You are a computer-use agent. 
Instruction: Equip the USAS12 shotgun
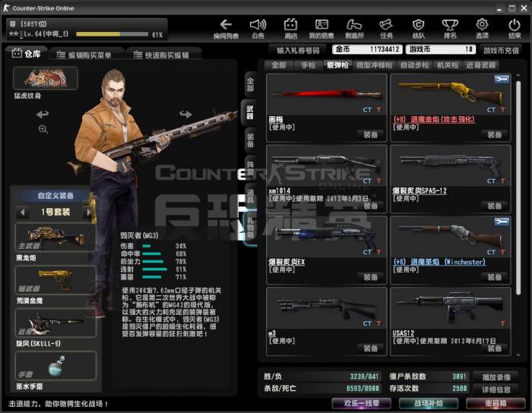pyautogui.click(x=495, y=348)
